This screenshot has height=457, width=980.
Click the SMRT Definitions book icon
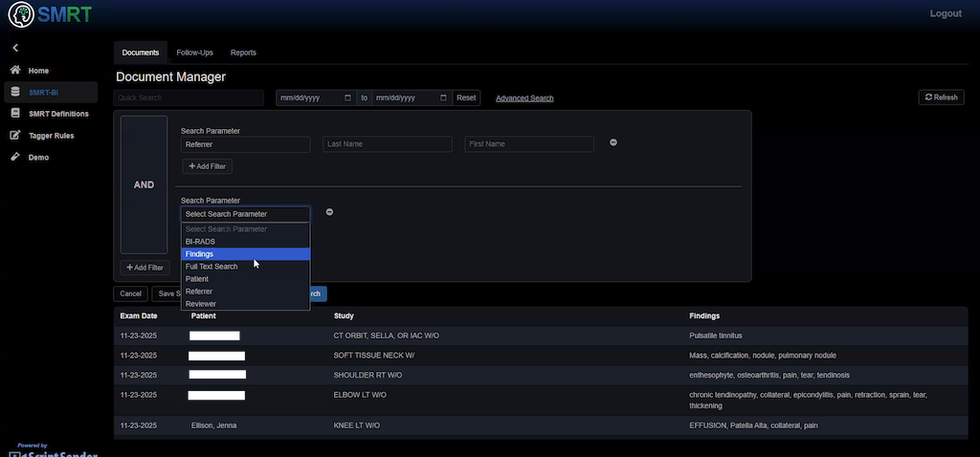coord(15,114)
